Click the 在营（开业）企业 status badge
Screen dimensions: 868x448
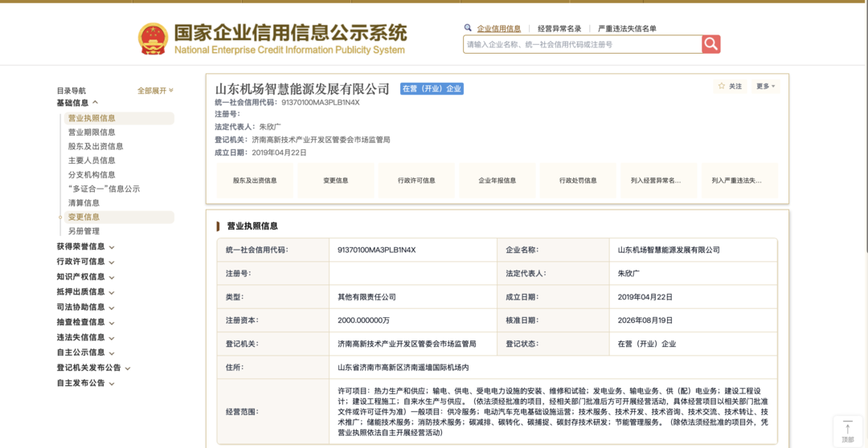pos(432,89)
